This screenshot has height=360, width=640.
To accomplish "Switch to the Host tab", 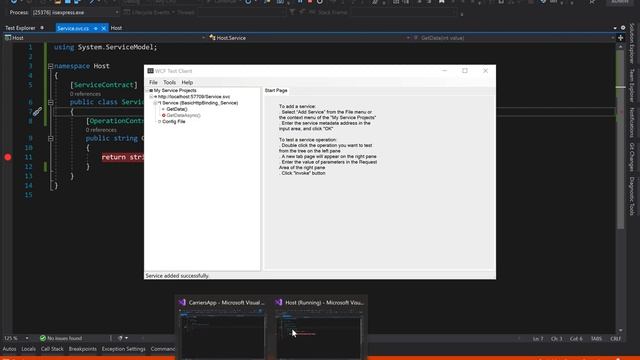I will click(x=116, y=28).
